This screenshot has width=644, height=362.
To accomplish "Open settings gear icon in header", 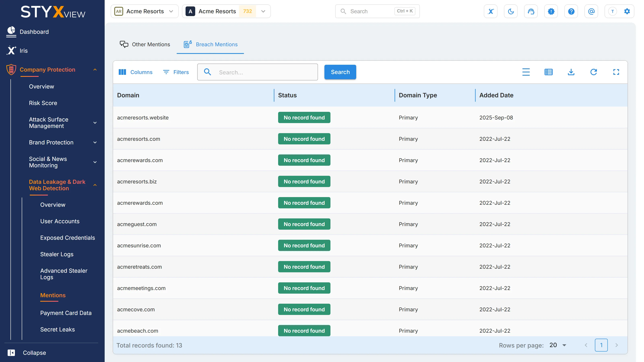I will click(627, 11).
